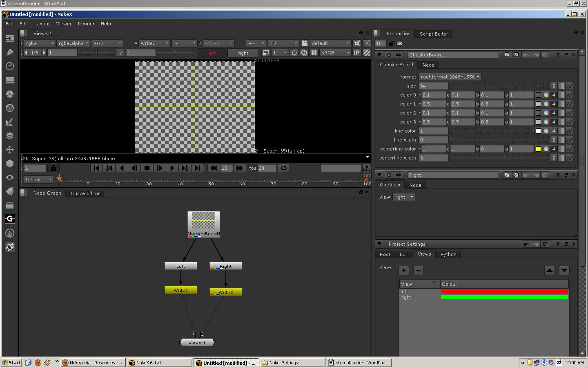588x368 pixels.
Task: Open the Render menu
Action: click(86, 24)
